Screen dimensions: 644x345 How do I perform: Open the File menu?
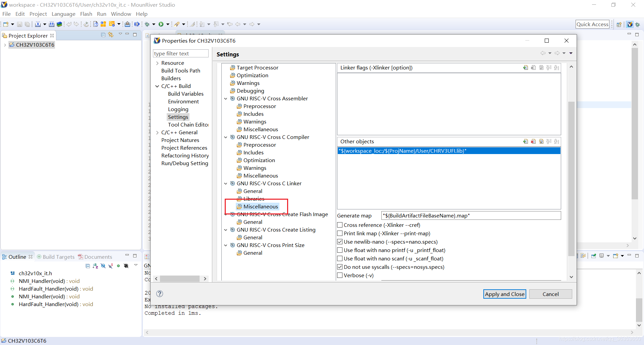pos(6,14)
